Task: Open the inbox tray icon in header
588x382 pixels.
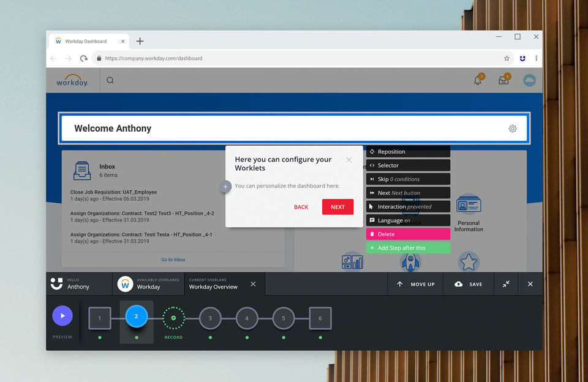Action: tap(503, 80)
